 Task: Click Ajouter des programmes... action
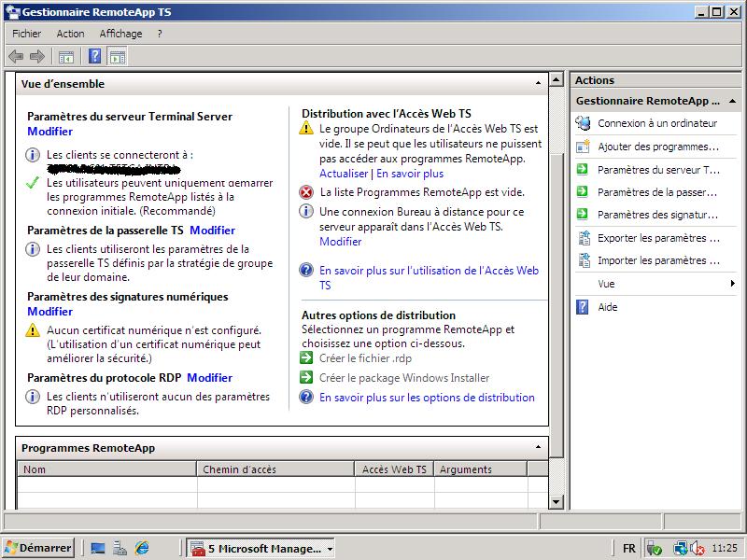pos(658,147)
